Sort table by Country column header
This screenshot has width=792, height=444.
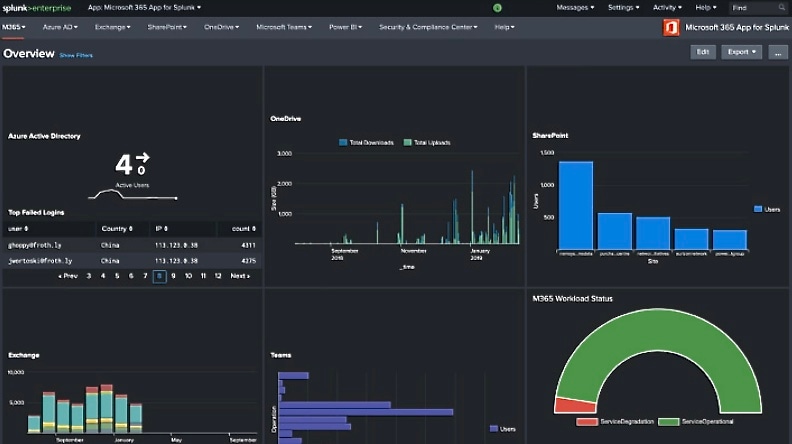pos(117,229)
